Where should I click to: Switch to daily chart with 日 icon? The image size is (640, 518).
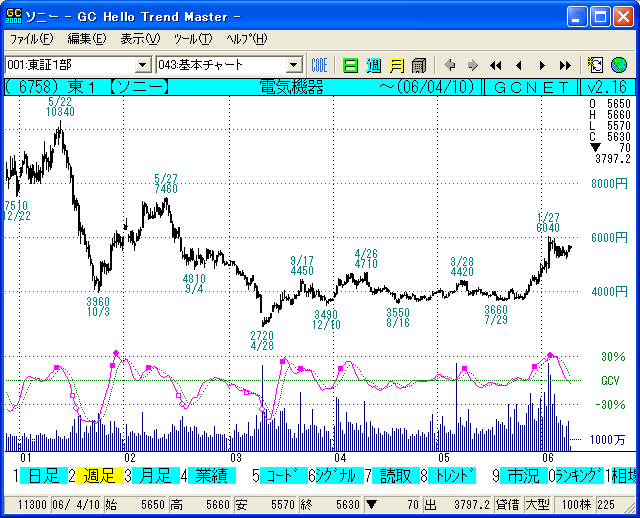coord(350,65)
